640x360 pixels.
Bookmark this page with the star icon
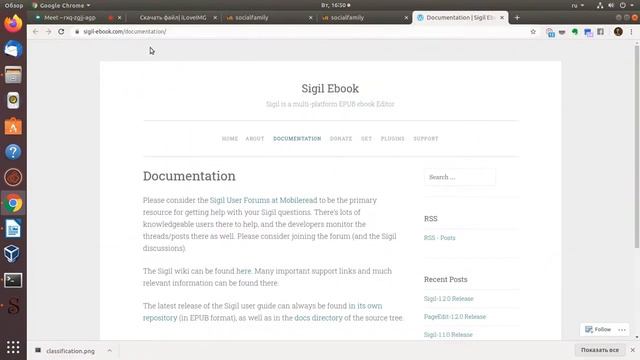(x=533, y=31)
